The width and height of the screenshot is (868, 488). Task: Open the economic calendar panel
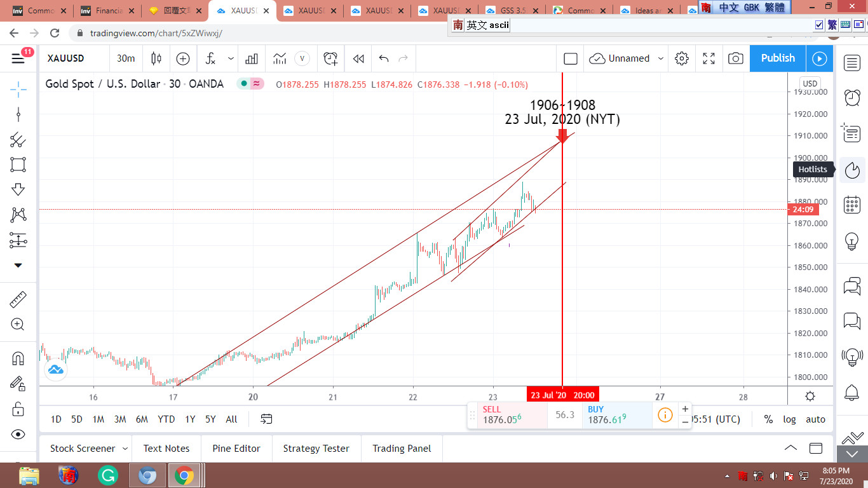click(852, 205)
